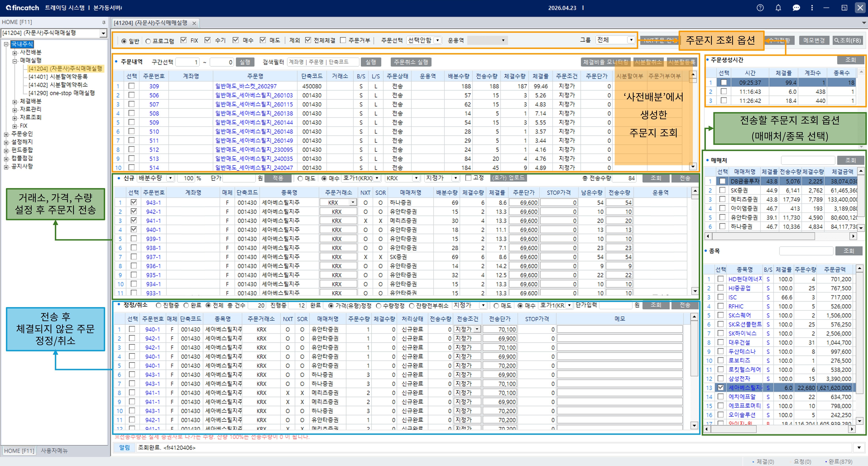This screenshot has width=868, height=466.
Task: Enable the 주문거부 checkbox
Action: pyautogui.click(x=343, y=40)
